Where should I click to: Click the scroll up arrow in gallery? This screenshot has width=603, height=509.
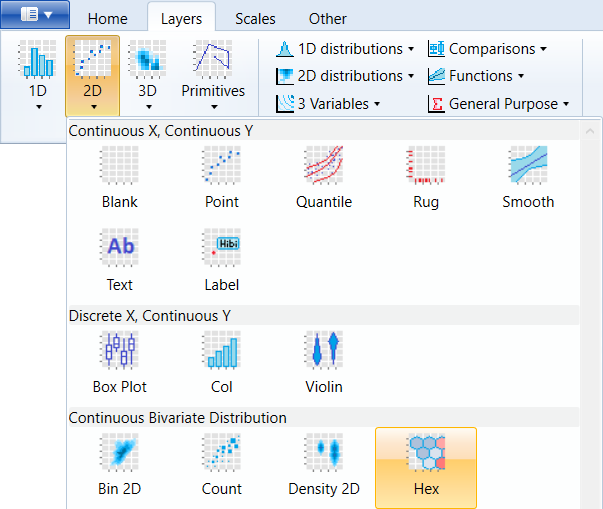click(x=590, y=131)
